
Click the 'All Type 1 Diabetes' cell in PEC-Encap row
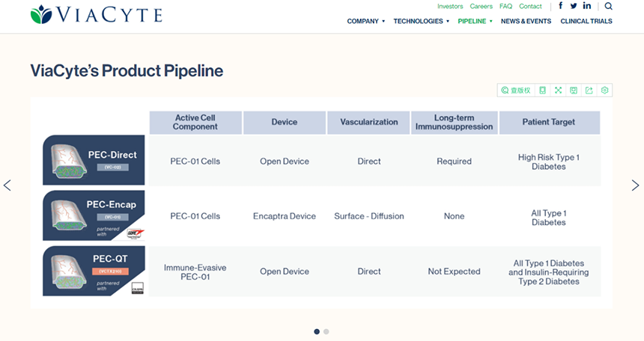(x=549, y=218)
